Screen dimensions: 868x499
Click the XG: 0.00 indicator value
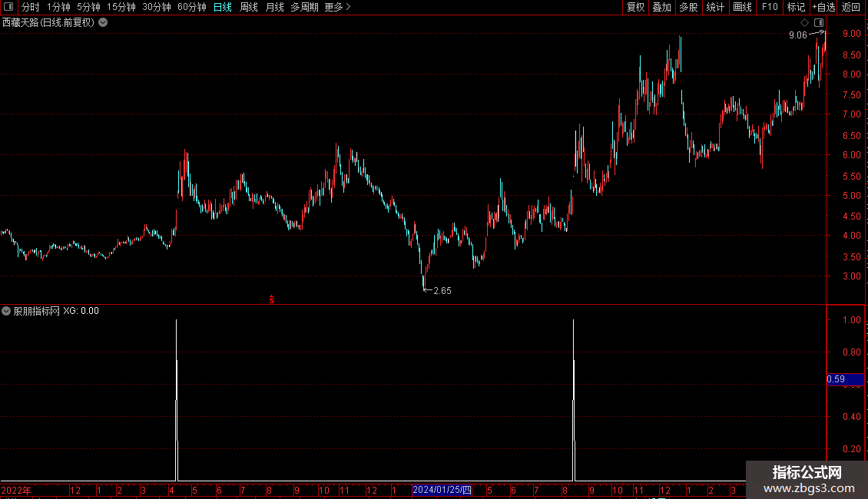click(81, 311)
